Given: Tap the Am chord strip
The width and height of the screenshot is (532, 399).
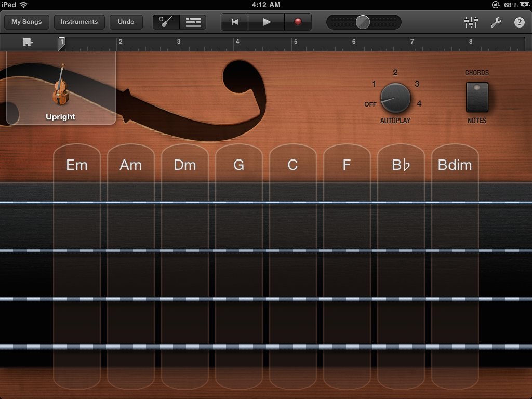Looking at the screenshot, I should [130, 267].
